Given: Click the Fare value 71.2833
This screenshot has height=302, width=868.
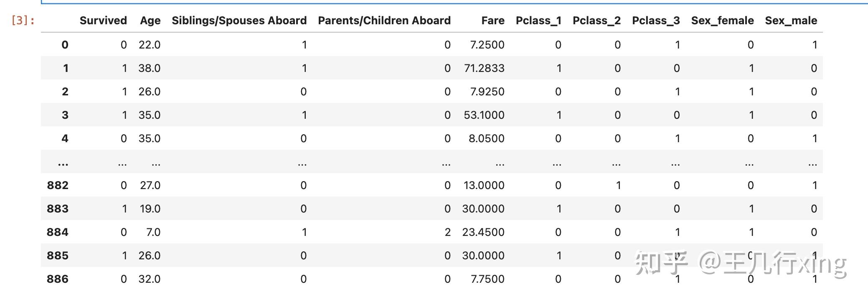Looking at the screenshot, I should [484, 68].
